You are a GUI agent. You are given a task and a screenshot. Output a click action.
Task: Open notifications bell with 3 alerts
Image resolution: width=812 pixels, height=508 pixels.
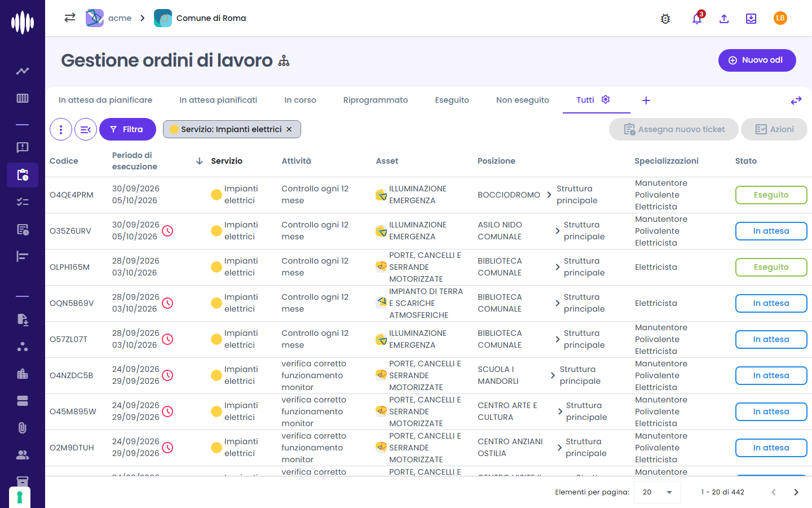click(x=697, y=19)
